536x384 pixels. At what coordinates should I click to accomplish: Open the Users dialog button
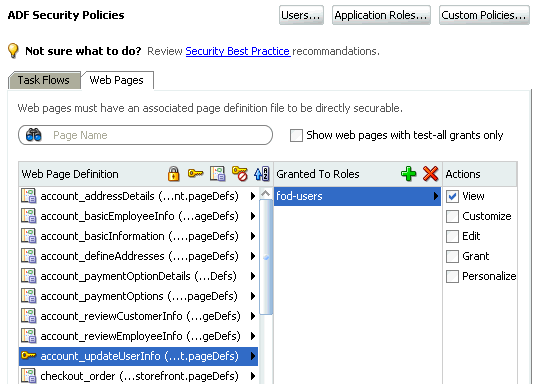(301, 15)
